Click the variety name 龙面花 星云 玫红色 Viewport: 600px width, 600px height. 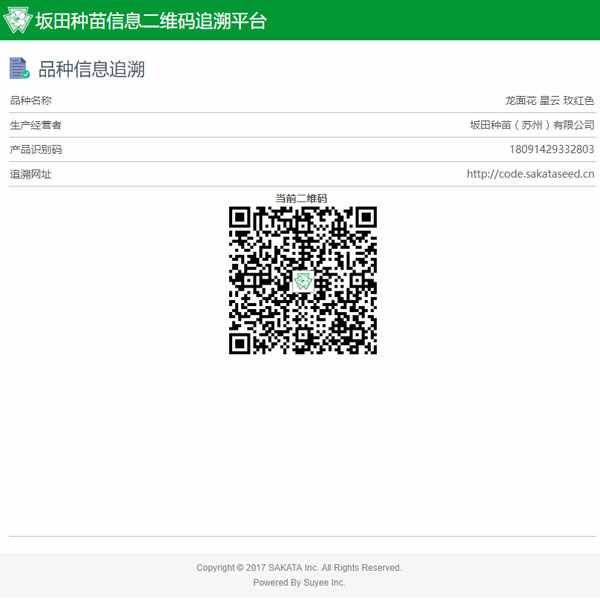[x=549, y=101]
